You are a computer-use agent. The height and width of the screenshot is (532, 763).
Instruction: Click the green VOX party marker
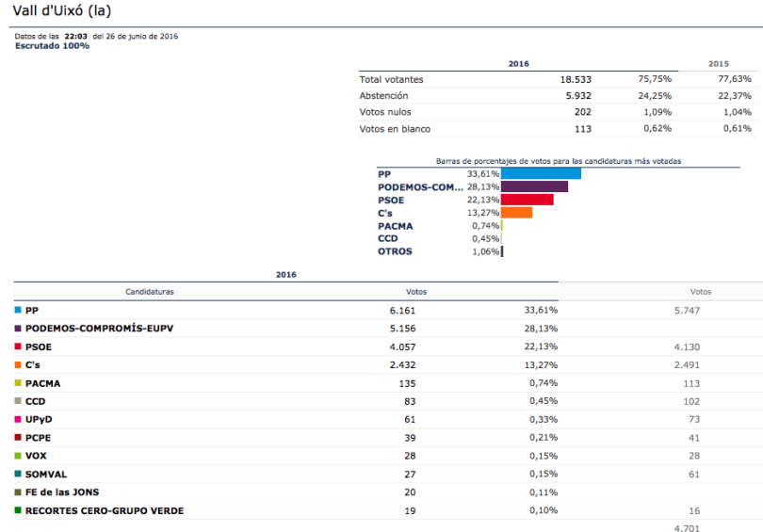(18, 456)
